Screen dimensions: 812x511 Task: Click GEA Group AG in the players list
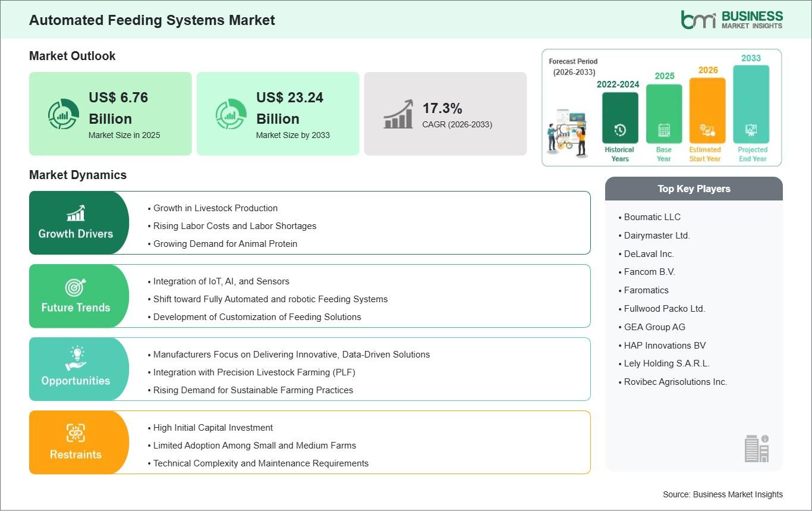pos(654,327)
